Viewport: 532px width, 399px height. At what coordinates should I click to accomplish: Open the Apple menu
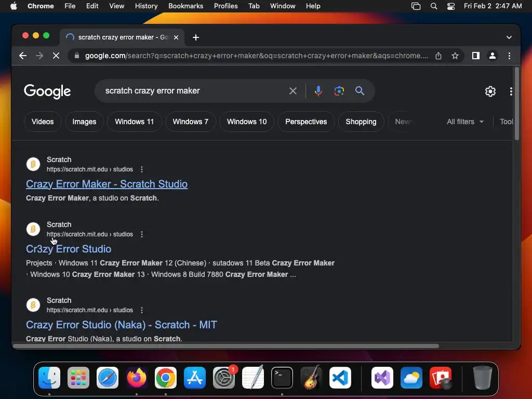pyautogui.click(x=14, y=6)
